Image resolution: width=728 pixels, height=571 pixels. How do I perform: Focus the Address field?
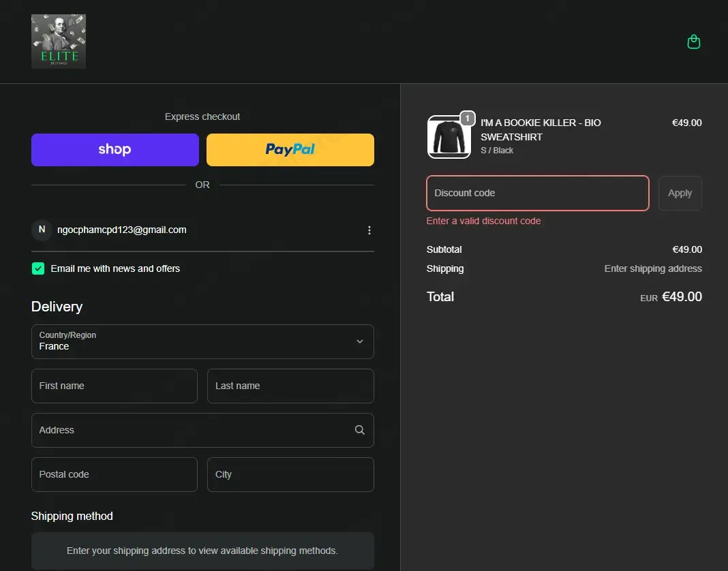pos(202,431)
